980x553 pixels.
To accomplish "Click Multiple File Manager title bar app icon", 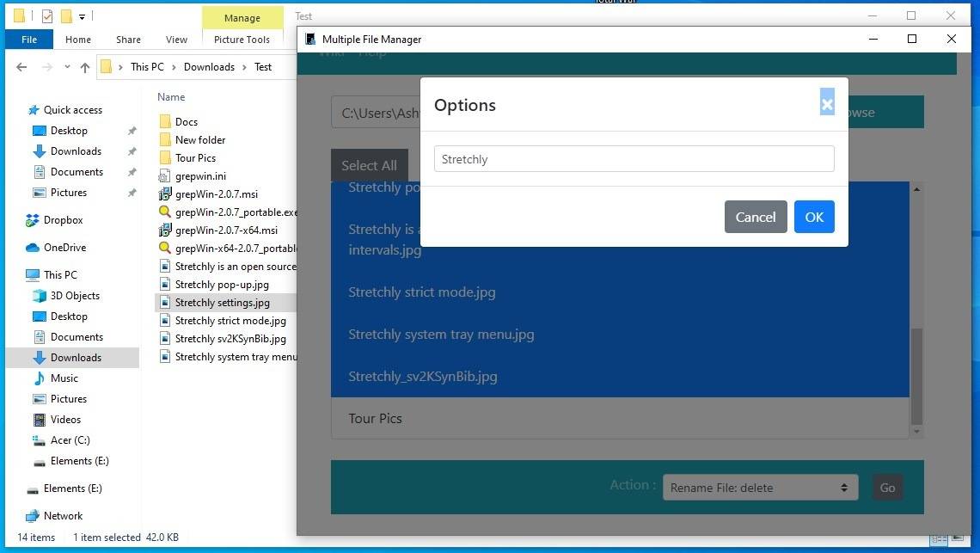I will (310, 40).
